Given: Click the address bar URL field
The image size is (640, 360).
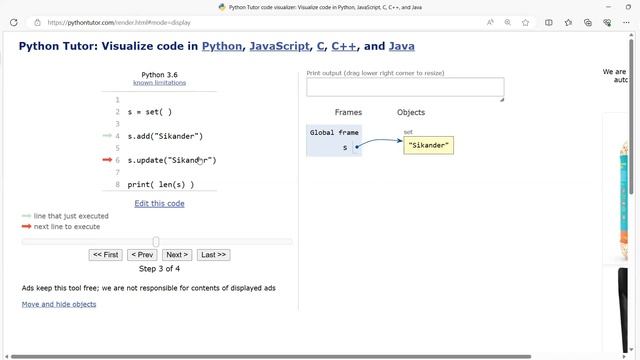Looking at the screenshot, I should 261,22.
